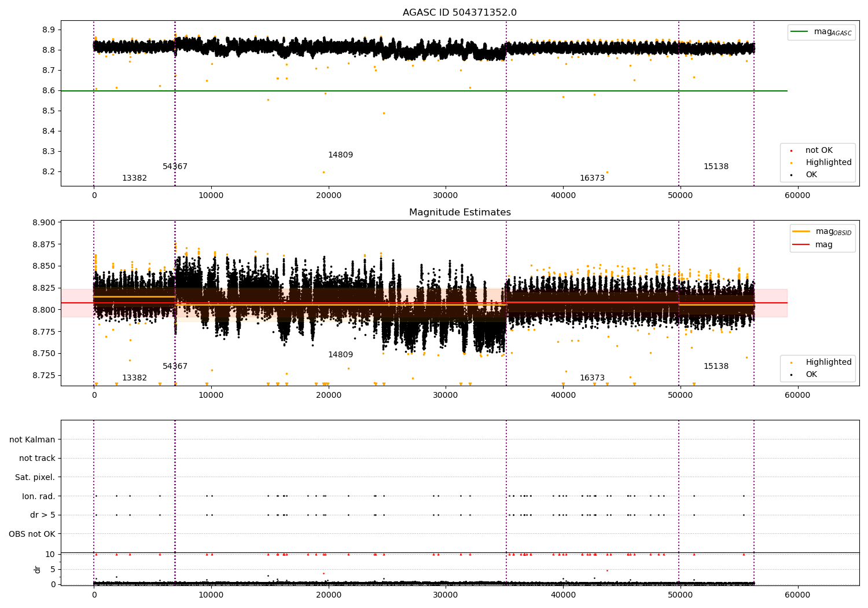The width and height of the screenshot is (868, 608).
Task: Click the 'Sat. pixel.' axis label
Action: 35,478
